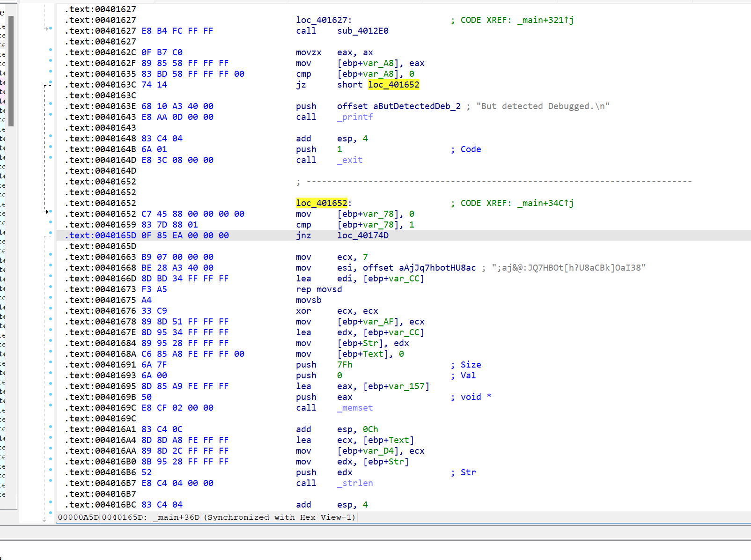
Task: Select the highlighted loc_401652 label definition
Action: 322,203
